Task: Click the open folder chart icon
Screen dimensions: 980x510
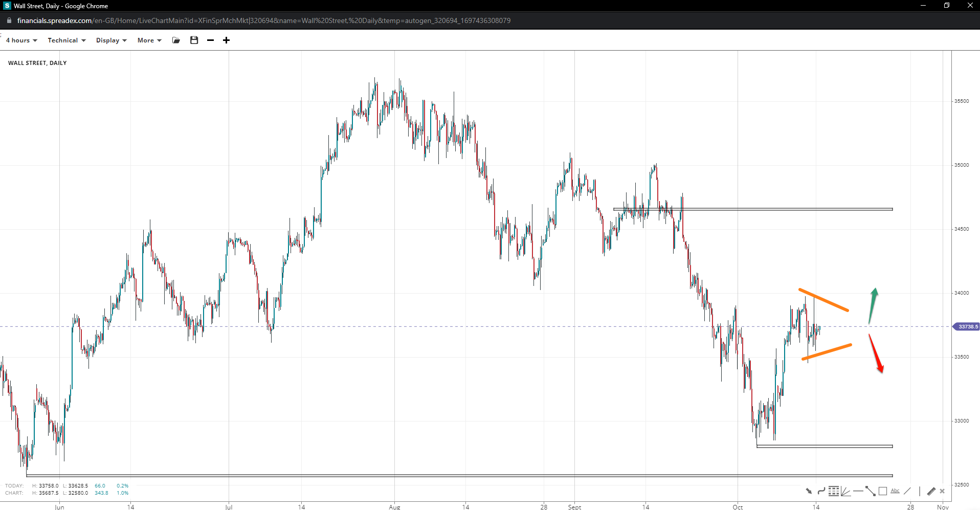Action: click(x=176, y=40)
